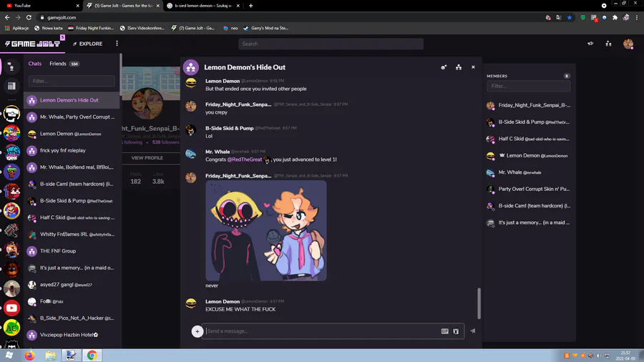
Task: Select owner Lemon Demon in members list
Action: pyautogui.click(x=529, y=156)
